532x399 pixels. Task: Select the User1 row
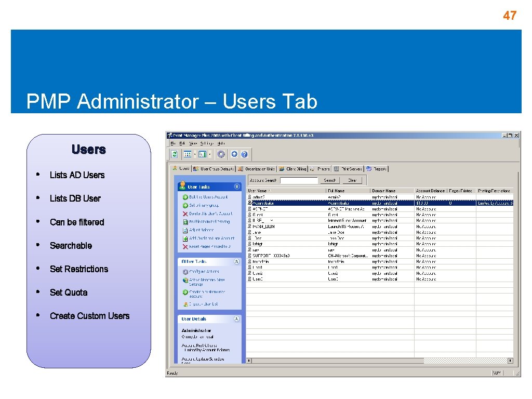(380, 268)
